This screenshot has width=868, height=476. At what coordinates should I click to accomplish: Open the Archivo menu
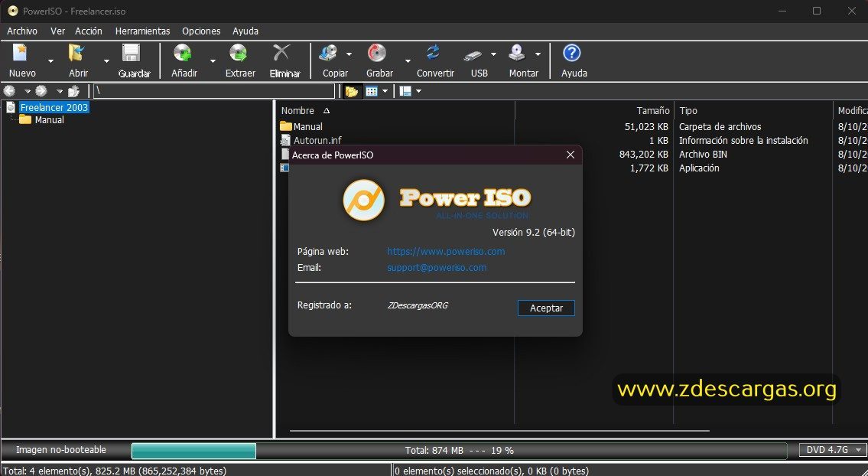click(22, 31)
